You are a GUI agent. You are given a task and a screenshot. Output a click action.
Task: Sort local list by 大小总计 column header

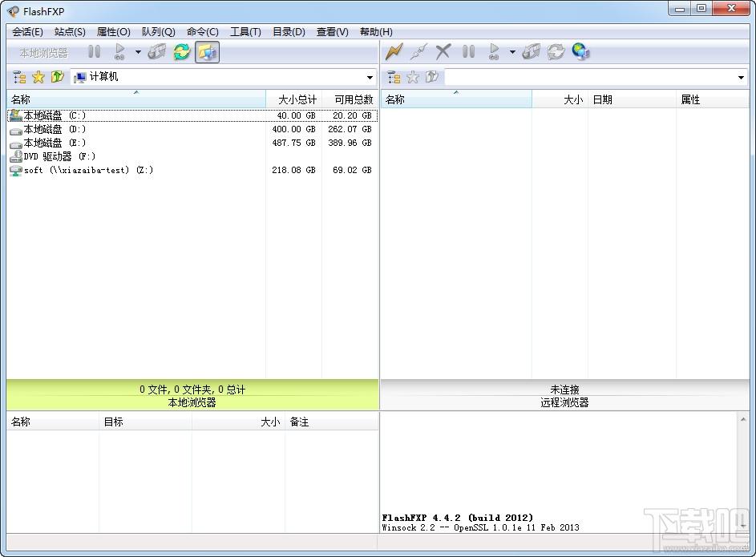point(297,99)
